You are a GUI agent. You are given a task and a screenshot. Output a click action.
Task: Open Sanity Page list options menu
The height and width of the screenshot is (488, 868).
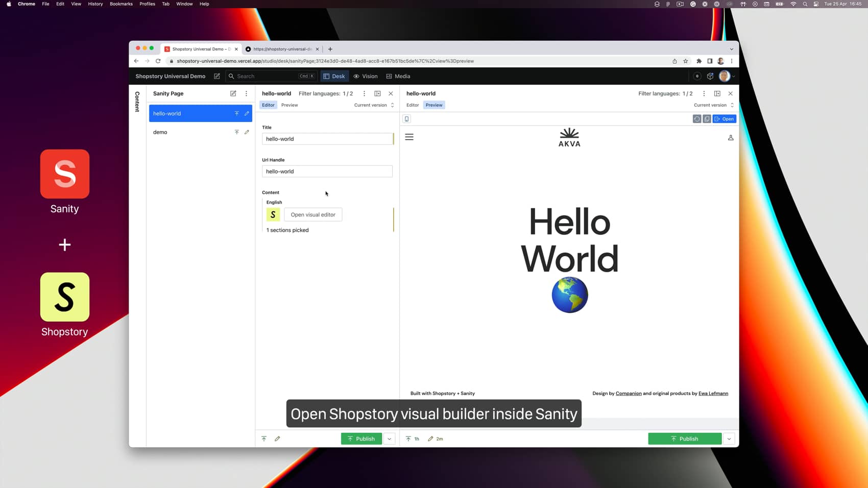246,93
